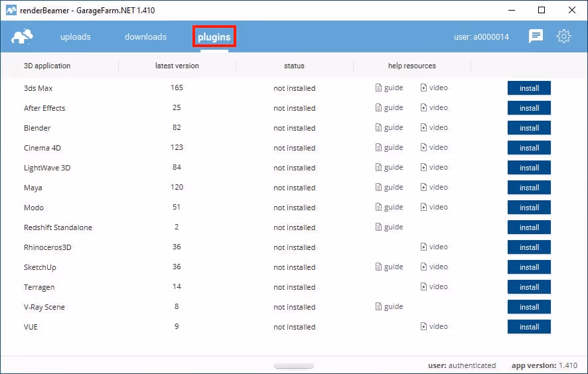Screen dimensions: 588x374
Task: Click the 'help resources' column header
Action: point(411,66)
